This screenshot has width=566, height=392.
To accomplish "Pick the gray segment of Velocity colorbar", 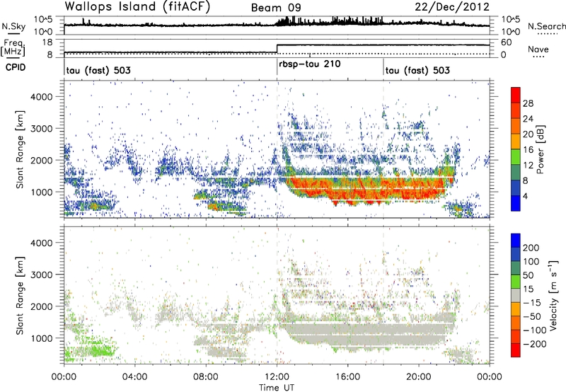I will (x=516, y=295).
